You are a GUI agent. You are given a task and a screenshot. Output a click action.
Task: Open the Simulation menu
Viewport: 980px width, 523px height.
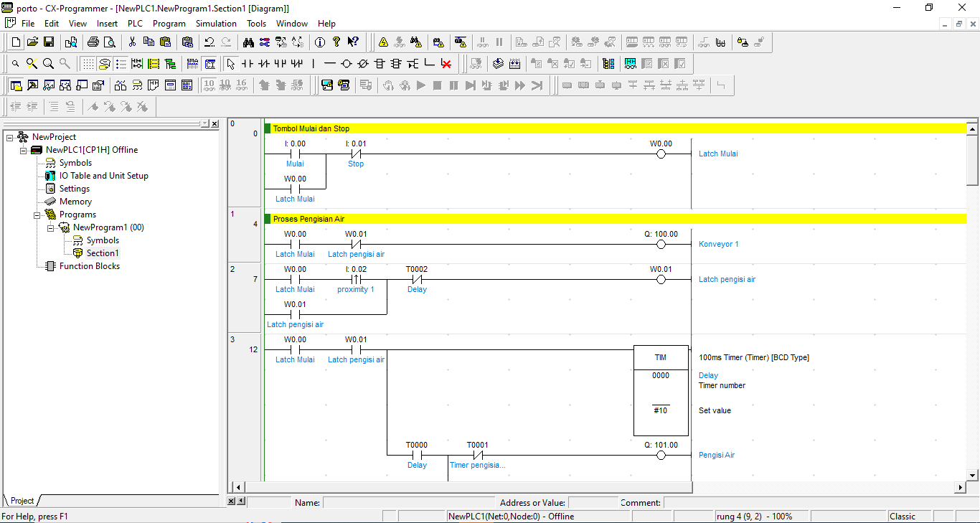[216, 24]
